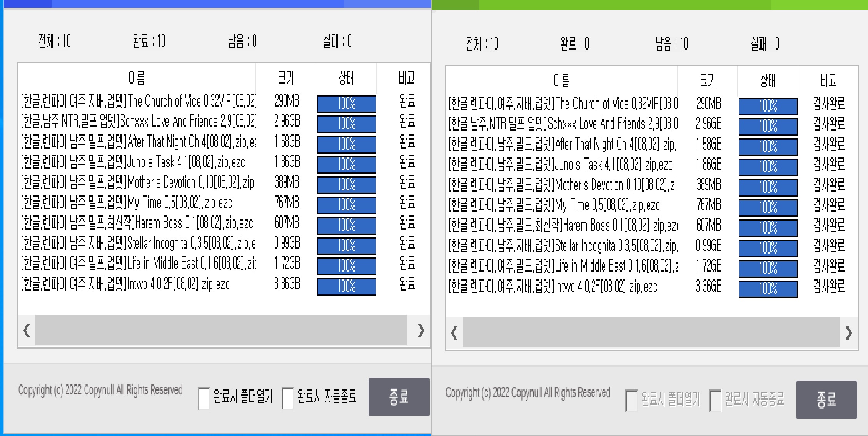Click left scroll arrow in left window
The width and height of the screenshot is (868, 436).
pos(27,330)
